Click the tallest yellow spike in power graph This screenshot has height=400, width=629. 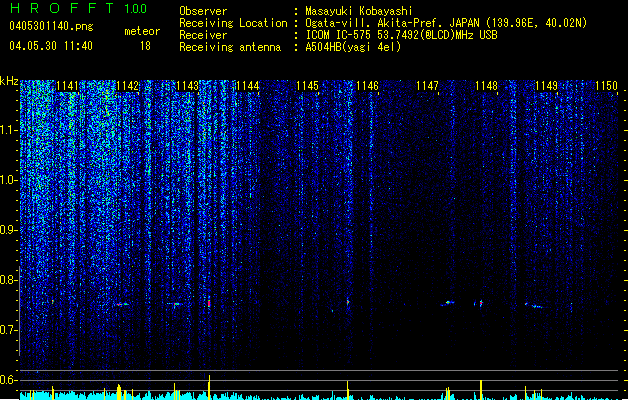point(209,387)
